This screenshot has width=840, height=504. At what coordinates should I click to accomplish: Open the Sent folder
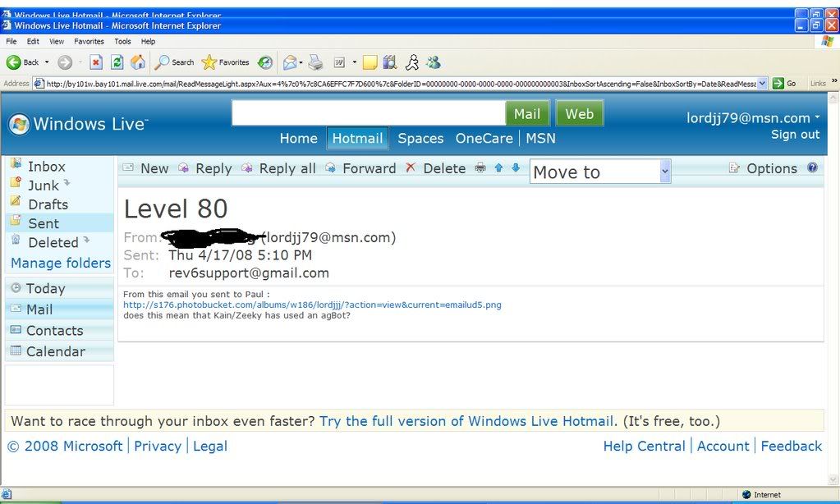click(x=44, y=223)
